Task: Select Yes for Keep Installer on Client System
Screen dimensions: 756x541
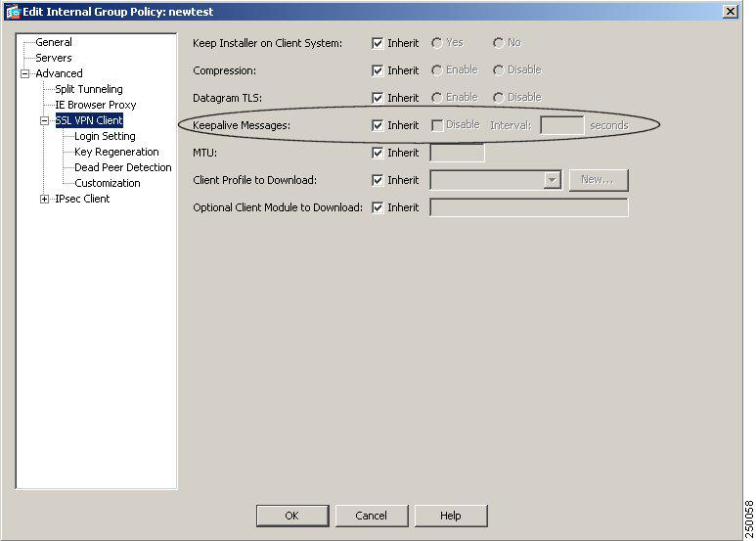Action: (x=437, y=43)
